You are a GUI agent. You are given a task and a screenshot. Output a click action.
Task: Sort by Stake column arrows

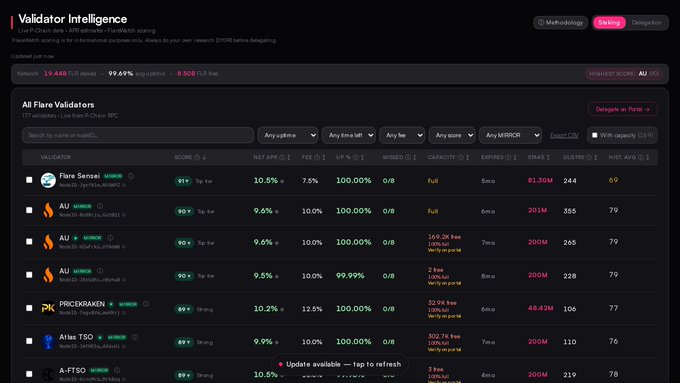coord(548,157)
